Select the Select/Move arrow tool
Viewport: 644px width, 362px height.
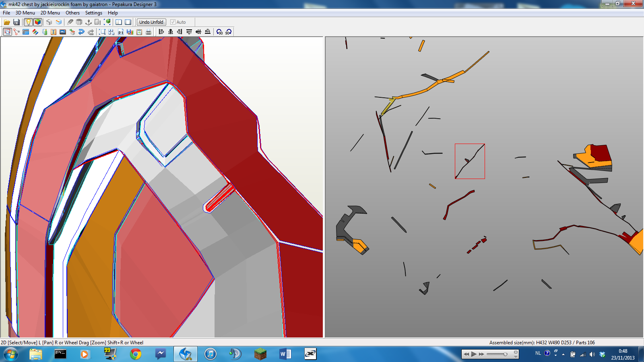click(7, 32)
